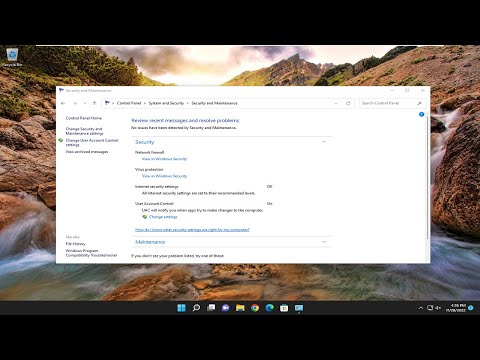Image resolution: width=480 pixels, height=360 pixels.
Task: Click the UAC shield icon in sidebar
Action: pyautogui.click(x=60, y=140)
